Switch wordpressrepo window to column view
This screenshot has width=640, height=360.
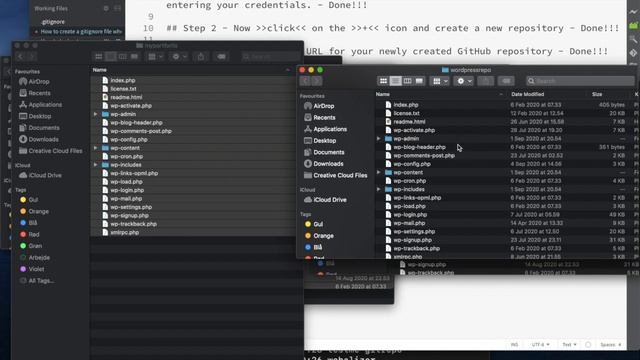[x=407, y=81]
